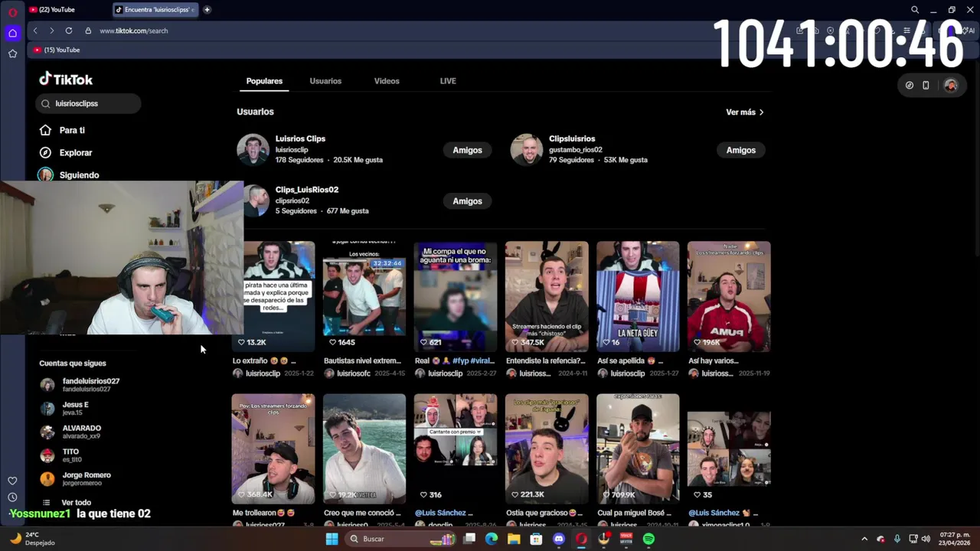Switch to the Usuarios tab
Viewport: 980px width, 551px height.
pyautogui.click(x=325, y=81)
